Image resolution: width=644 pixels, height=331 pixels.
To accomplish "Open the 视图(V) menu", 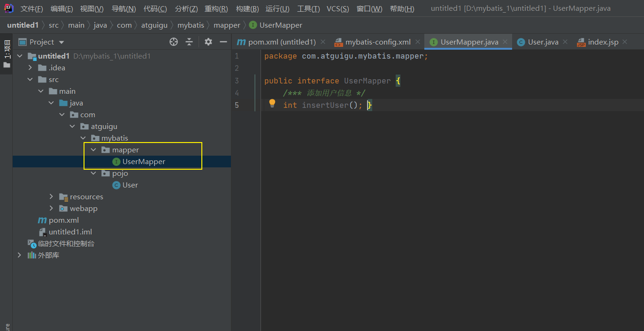I will (92, 9).
